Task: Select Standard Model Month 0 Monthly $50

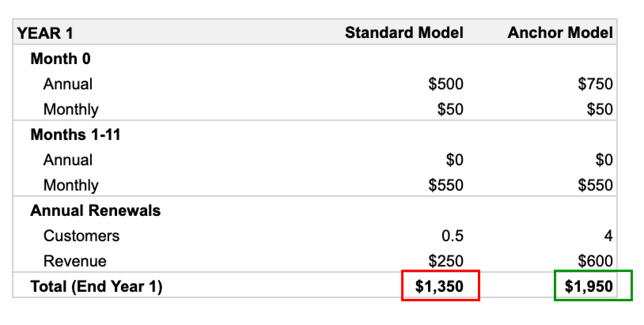Action: 450,109
